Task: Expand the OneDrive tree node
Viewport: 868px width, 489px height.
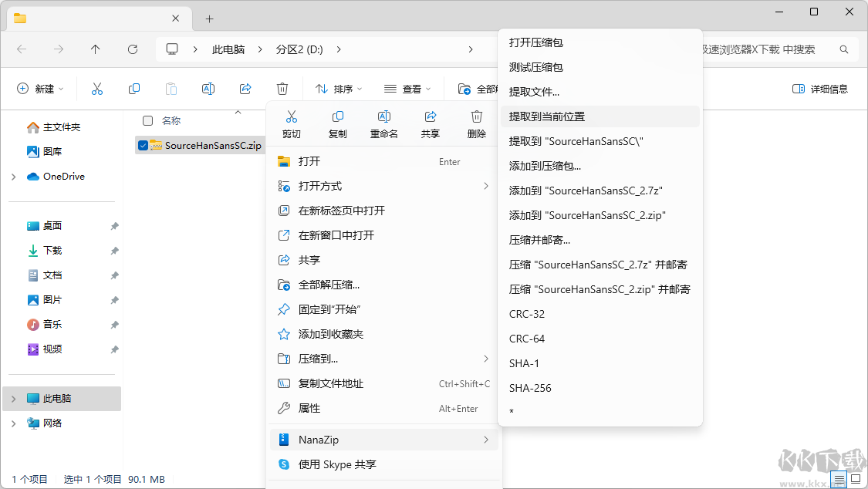Action: tap(14, 177)
